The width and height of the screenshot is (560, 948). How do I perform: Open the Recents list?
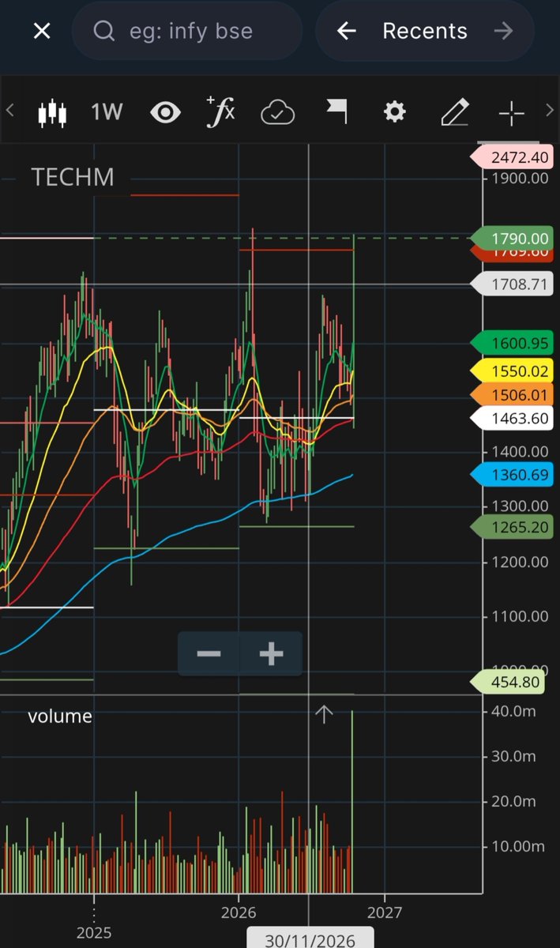(425, 31)
